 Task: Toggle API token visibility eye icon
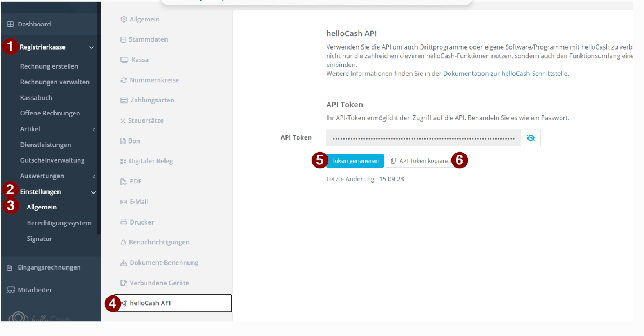pos(531,138)
